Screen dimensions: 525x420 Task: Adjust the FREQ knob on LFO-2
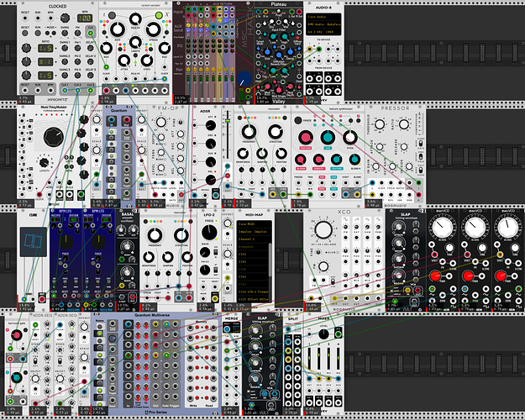209,233
